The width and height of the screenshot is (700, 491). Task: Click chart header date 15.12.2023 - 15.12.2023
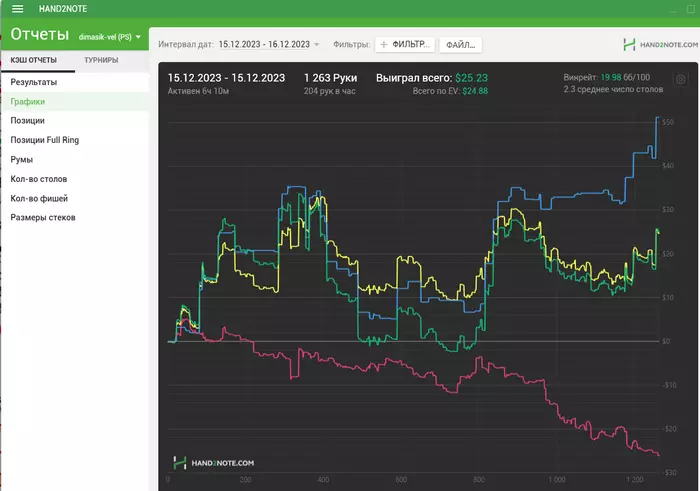226,78
